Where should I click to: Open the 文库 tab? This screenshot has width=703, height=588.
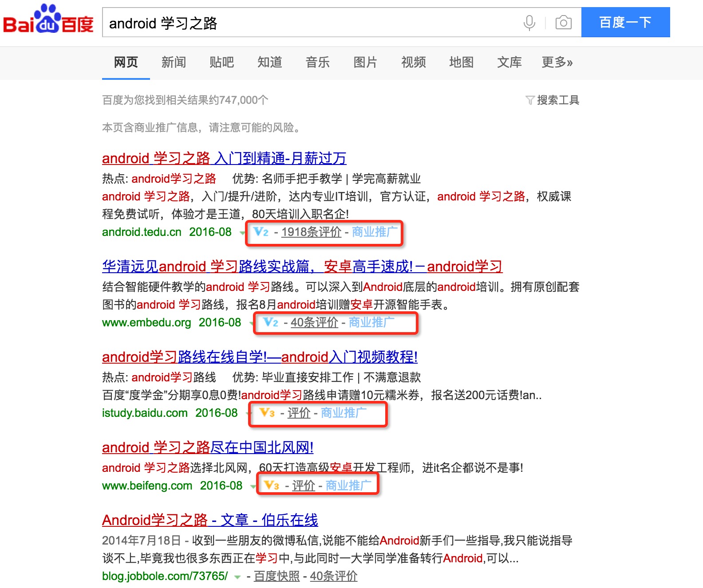pyautogui.click(x=509, y=63)
